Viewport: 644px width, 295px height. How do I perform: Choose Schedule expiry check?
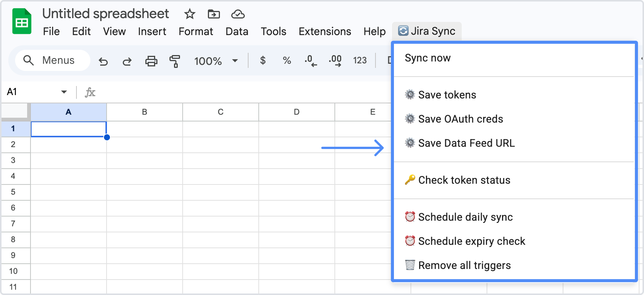tap(514, 241)
